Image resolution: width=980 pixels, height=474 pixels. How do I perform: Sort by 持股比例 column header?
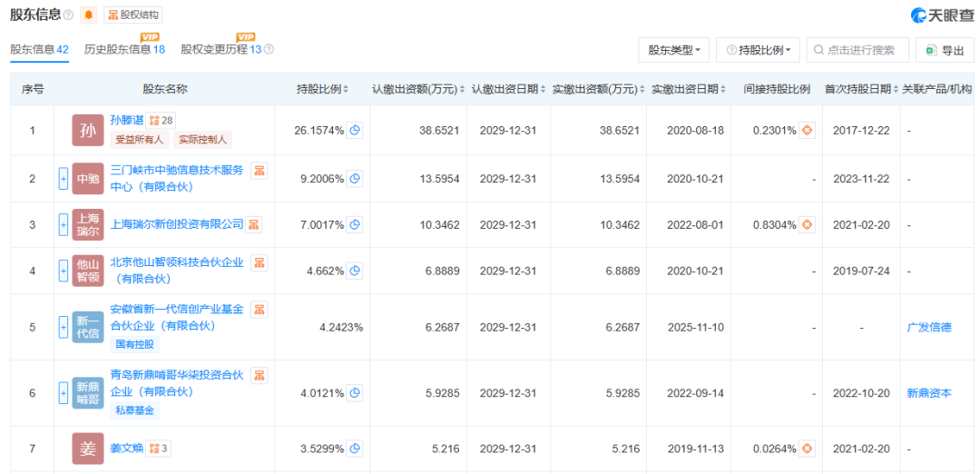[x=322, y=89]
